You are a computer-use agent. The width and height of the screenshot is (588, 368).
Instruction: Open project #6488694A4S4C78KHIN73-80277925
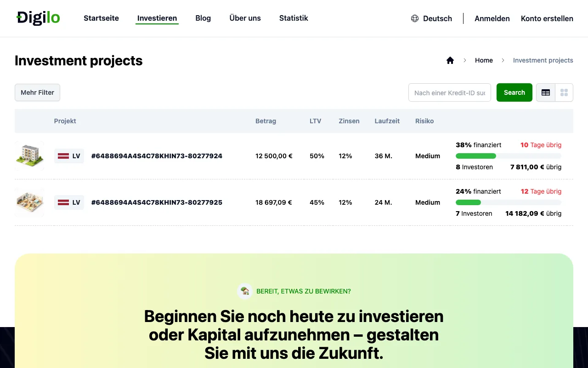(157, 202)
